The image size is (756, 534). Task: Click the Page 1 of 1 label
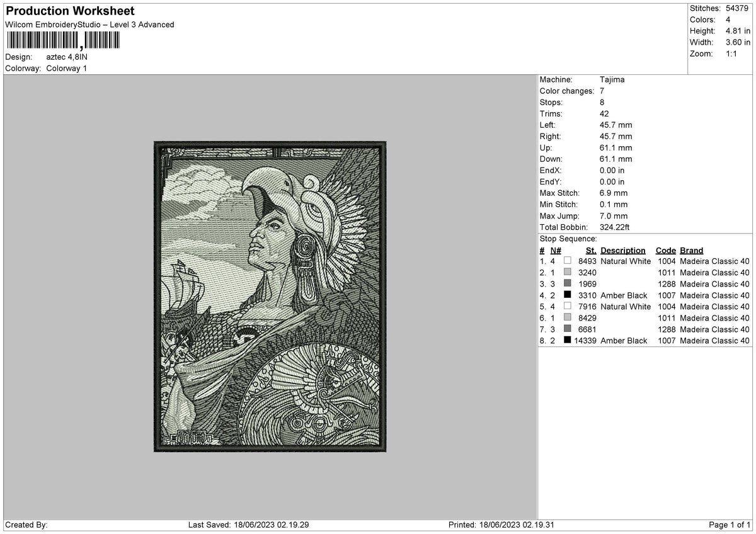[730, 524]
